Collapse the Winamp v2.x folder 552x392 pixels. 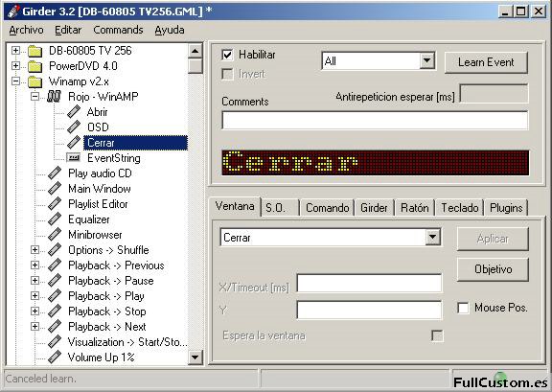pyautogui.click(x=15, y=81)
